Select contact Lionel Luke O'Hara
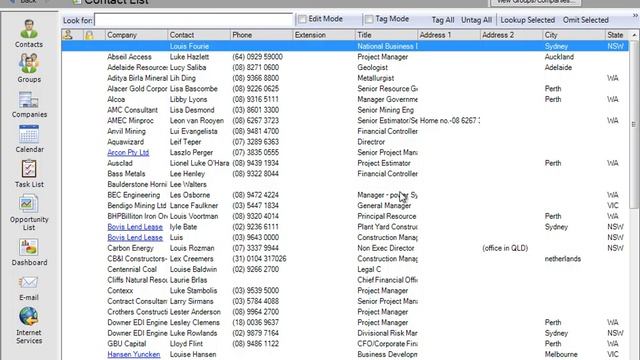 coord(199,163)
